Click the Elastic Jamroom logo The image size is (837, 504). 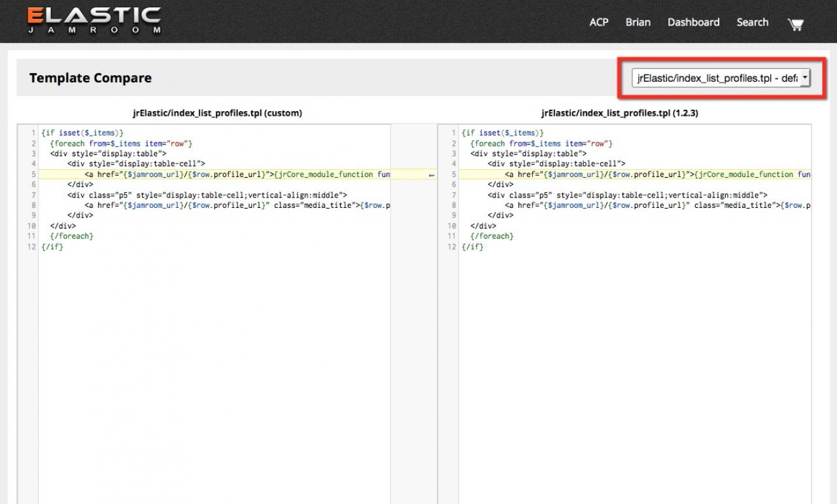coord(94,22)
